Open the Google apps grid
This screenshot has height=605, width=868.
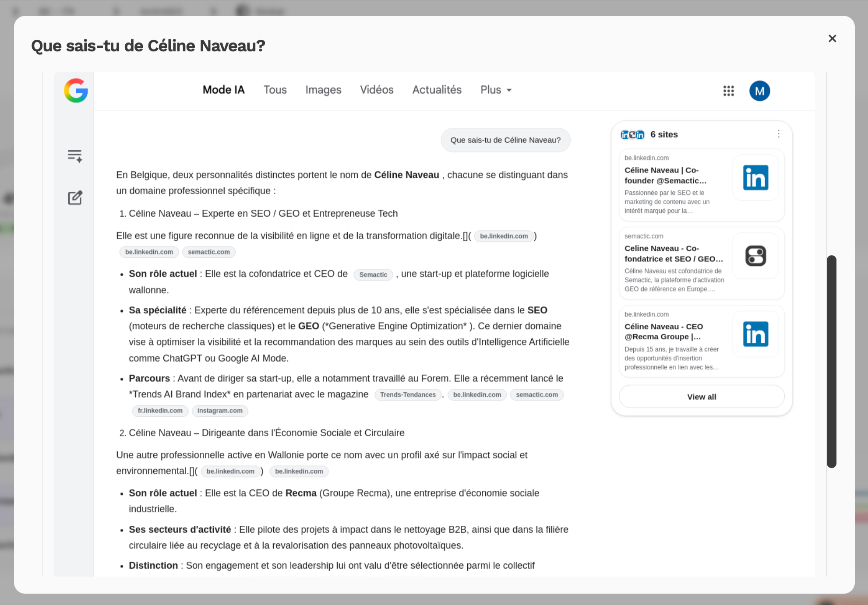(728, 91)
